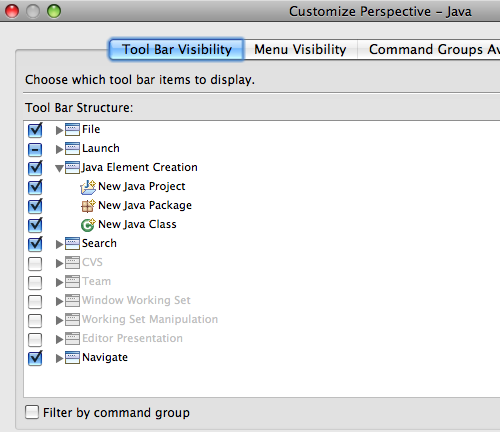Expand the Editor Presentation node
The height and width of the screenshot is (432, 500).
59,339
